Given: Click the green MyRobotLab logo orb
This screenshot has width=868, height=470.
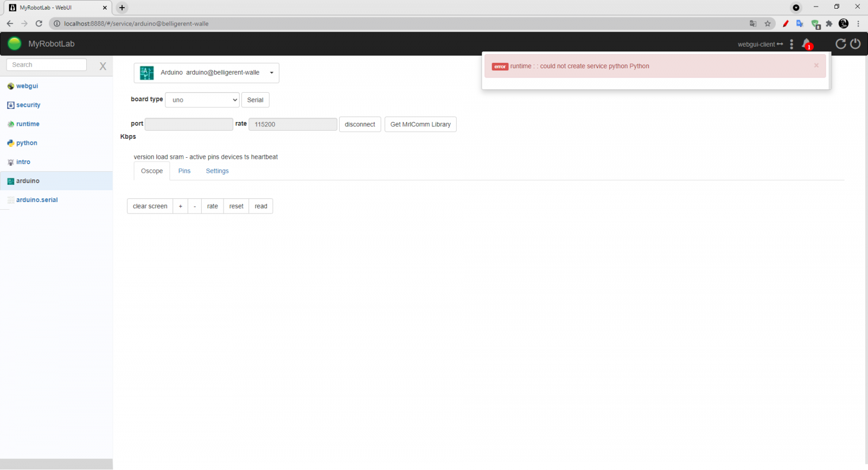Looking at the screenshot, I should click(x=15, y=43).
